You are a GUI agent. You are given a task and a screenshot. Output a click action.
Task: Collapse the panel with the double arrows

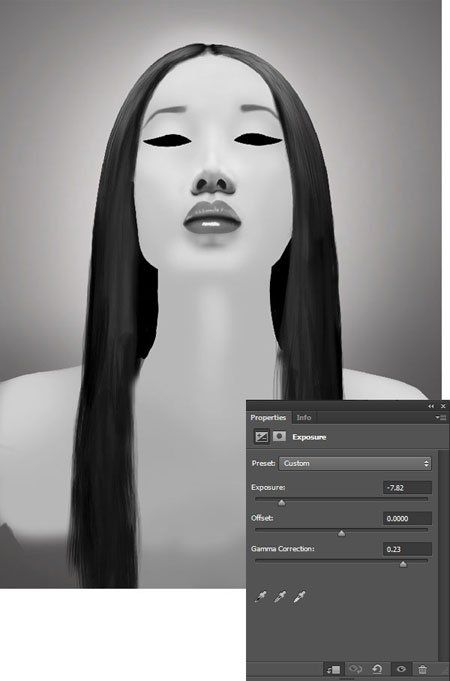430,406
